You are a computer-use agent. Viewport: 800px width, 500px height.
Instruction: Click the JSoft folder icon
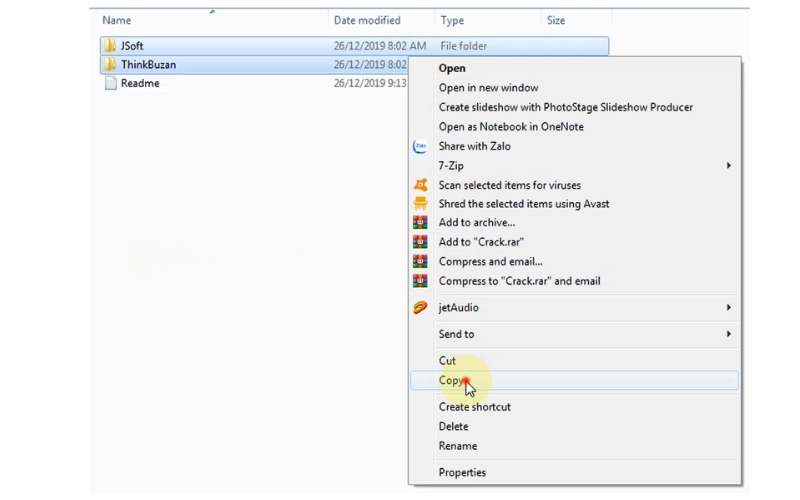coord(109,46)
